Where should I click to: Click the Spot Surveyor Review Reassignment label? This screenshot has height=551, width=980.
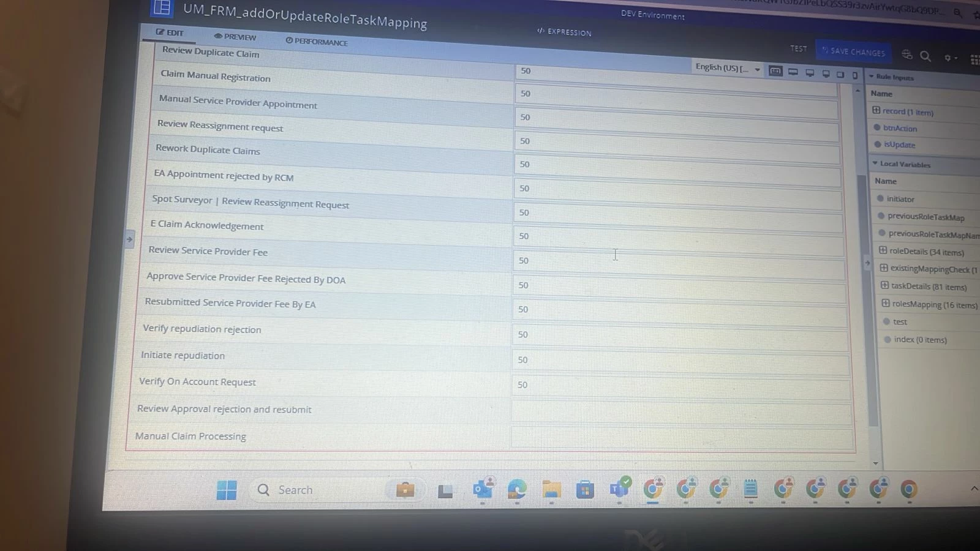[251, 201]
